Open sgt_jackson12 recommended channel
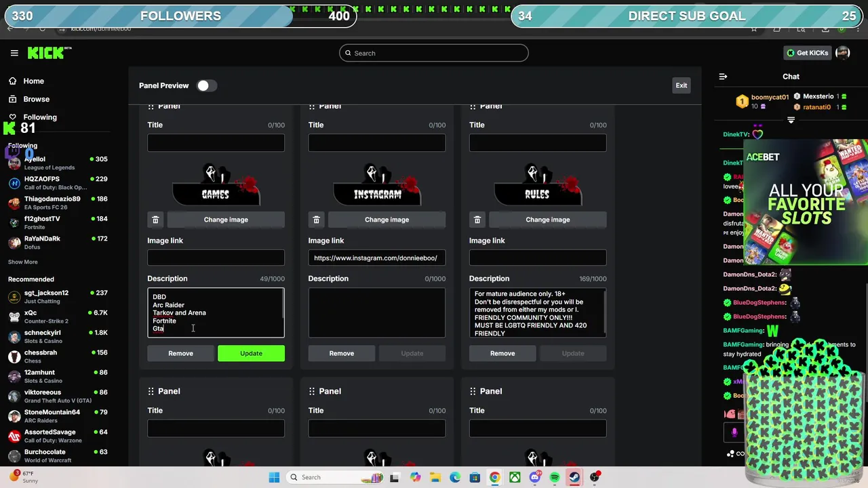The width and height of the screenshot is (868, 488). (58, 297)
